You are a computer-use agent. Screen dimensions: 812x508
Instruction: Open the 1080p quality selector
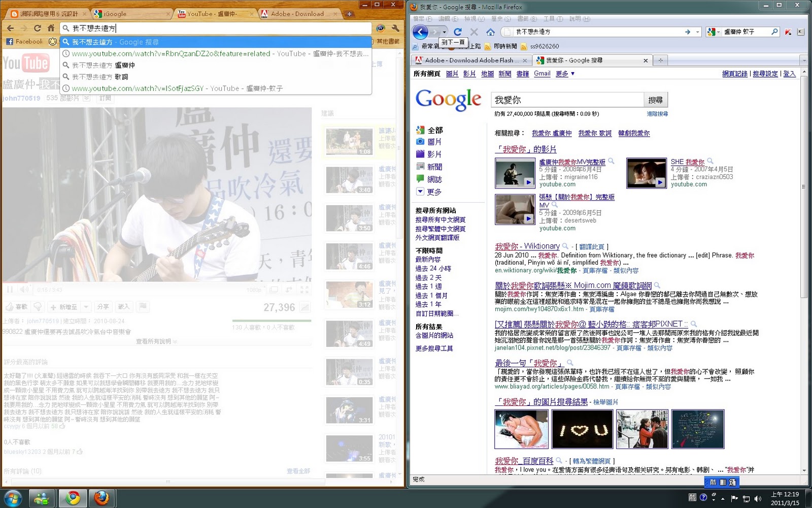[x=254, y=290]
